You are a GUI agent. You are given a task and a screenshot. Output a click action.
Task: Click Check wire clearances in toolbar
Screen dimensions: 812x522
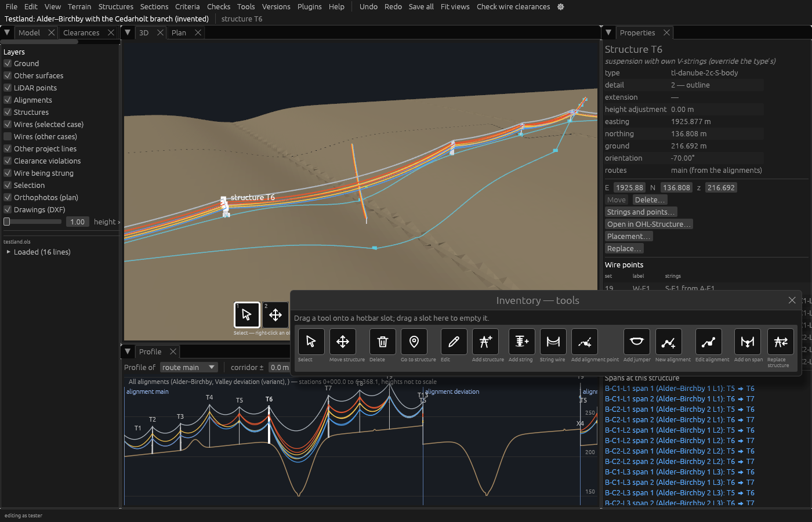point(513,7)
